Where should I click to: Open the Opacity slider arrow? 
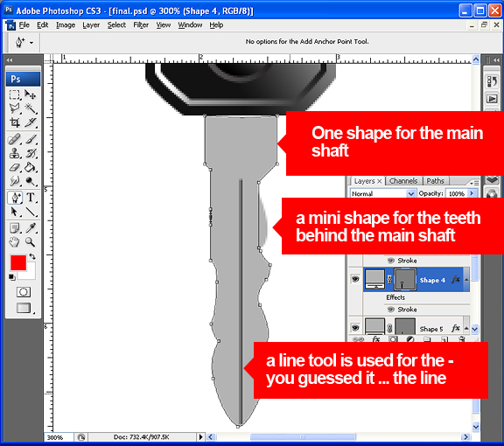472,193
